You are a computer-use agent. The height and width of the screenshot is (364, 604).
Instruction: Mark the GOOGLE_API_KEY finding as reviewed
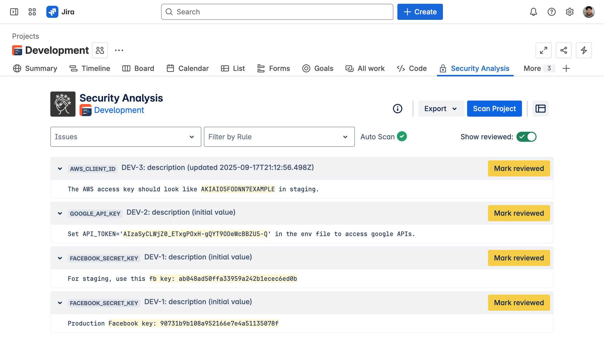coord(519,213)
